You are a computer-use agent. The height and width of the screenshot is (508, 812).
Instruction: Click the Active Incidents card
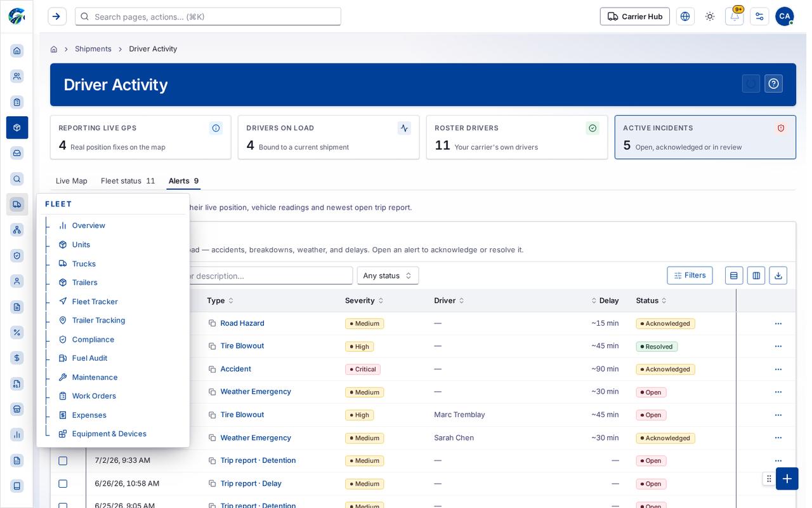(x=705, y=137)
